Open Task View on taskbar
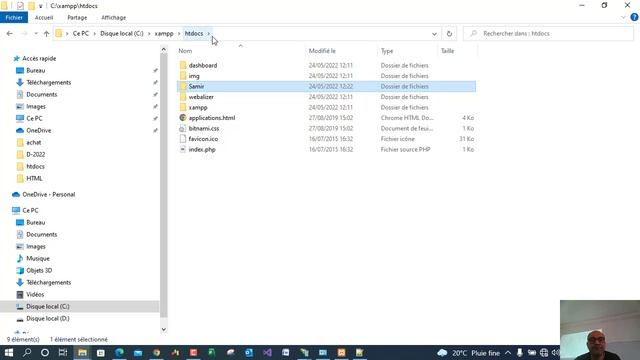The height and width of the screenshot is (360, 640). click(x=63, y=353)
